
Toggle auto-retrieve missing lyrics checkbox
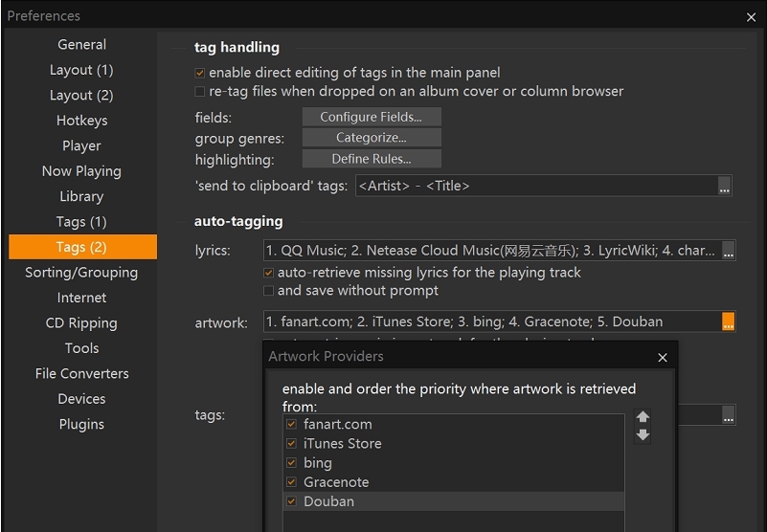pos(269,273)
